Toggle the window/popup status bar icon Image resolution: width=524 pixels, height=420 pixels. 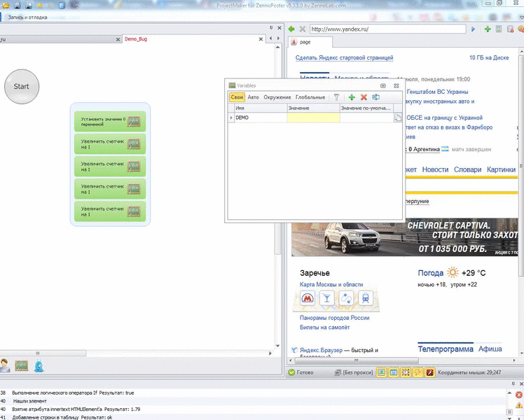coord(394,372)
